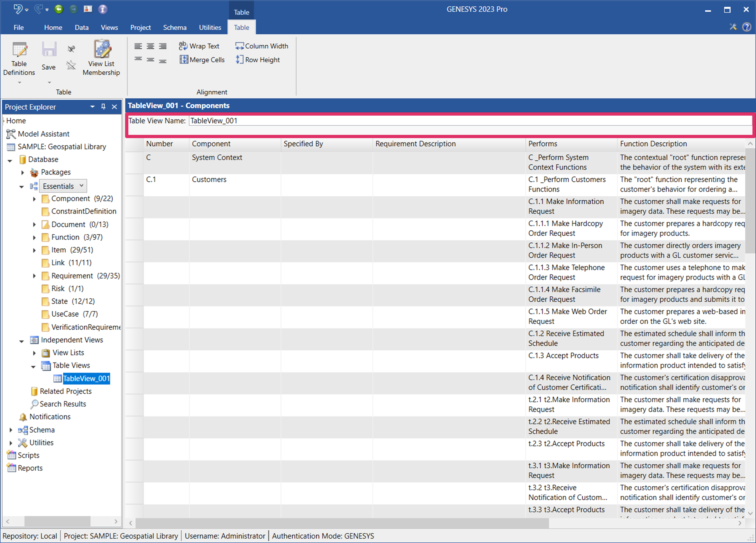Align text right horizontally

point(163,46)
